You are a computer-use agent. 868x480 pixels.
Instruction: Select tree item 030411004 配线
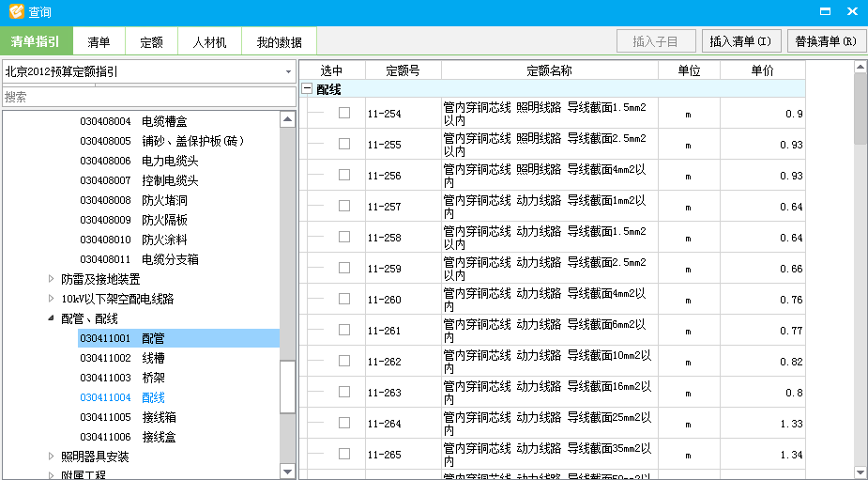click(x=122, y=397)
